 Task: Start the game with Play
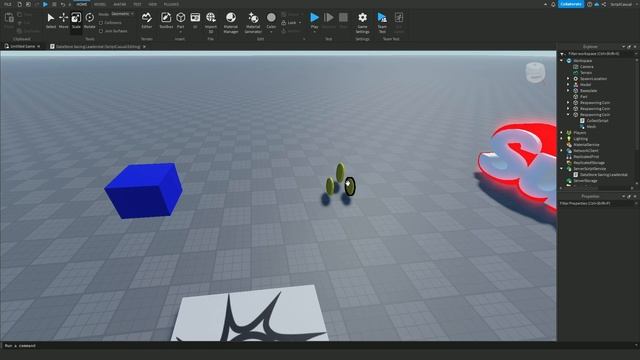coord(314,17)
